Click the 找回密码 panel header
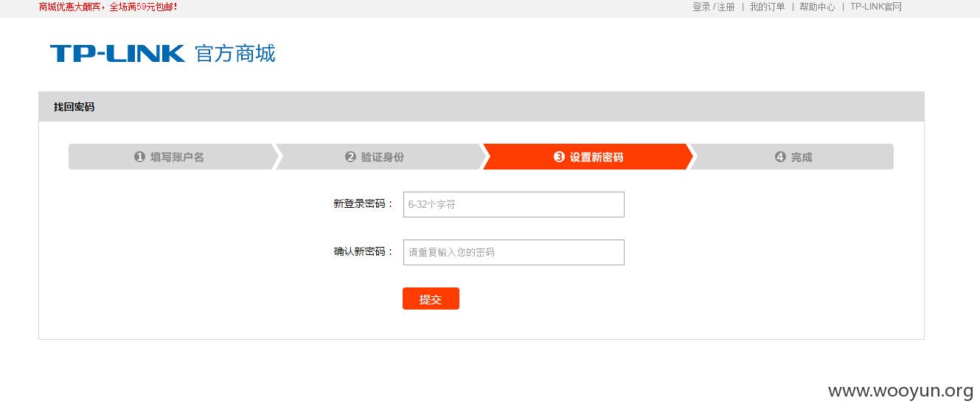This screenshot has width=980, height=412. point(481,107)
